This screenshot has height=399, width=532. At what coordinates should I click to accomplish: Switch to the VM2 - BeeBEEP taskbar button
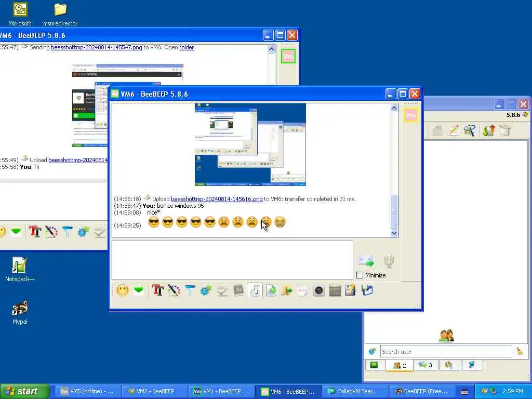(x=155, y=391)
